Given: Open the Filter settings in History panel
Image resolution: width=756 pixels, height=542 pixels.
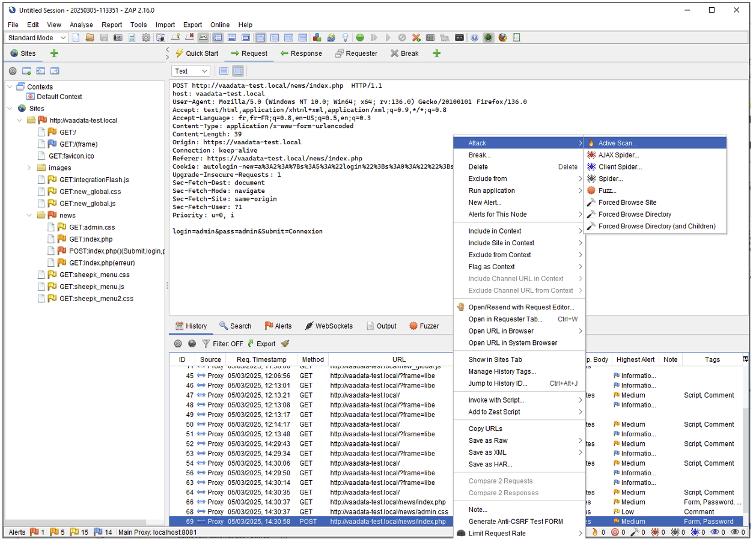Looking at the screenshot, I should pos(206,343).
